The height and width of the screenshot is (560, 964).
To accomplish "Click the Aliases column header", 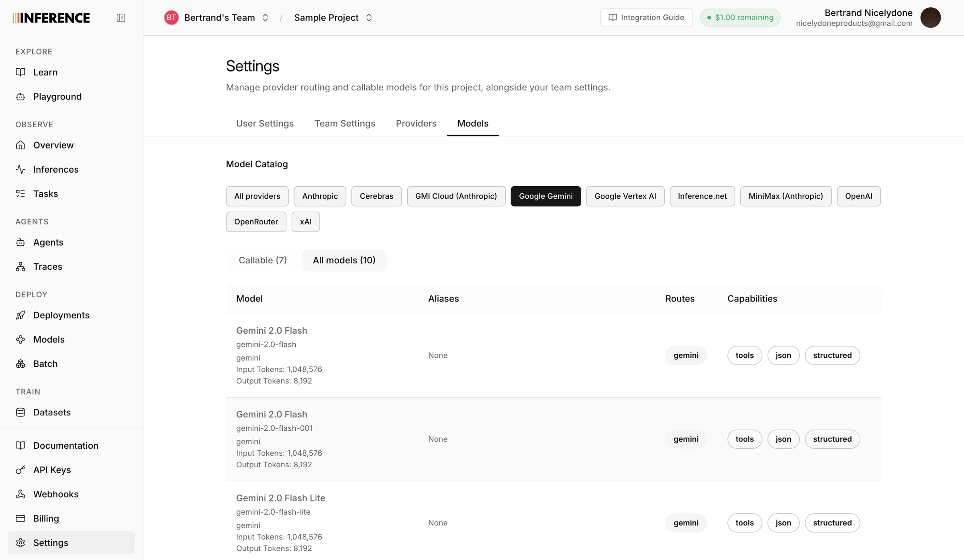I will point(443,298).
